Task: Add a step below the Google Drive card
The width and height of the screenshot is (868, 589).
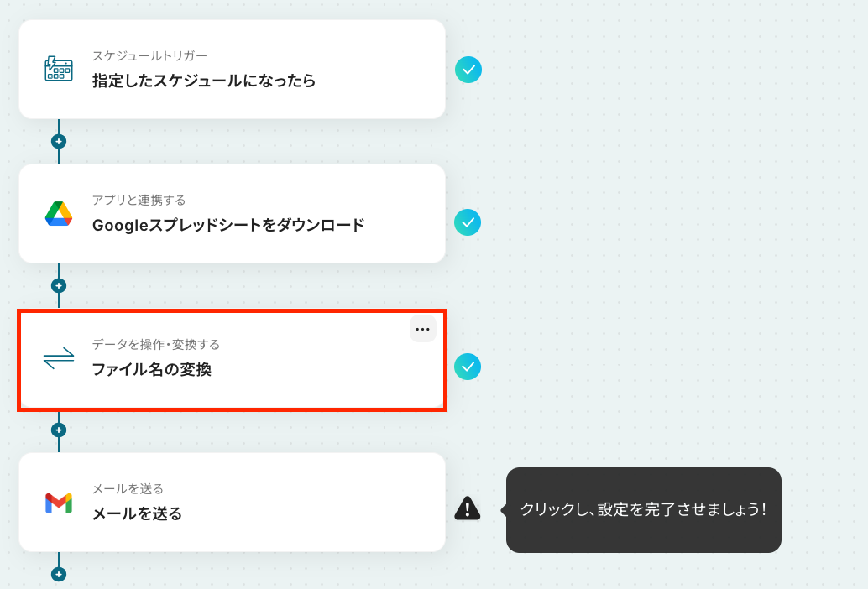Action: point(59,286)
